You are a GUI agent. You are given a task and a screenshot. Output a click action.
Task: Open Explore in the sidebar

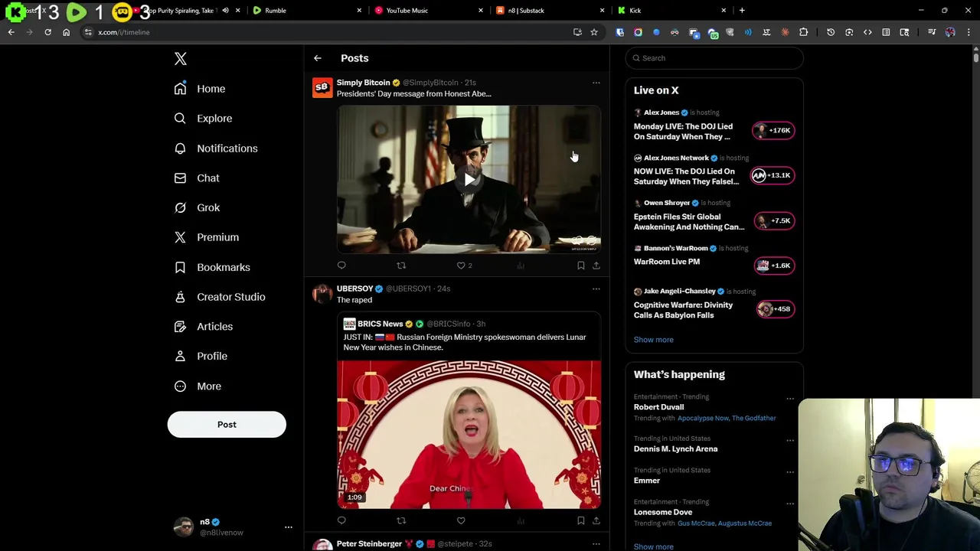[203, 119]
